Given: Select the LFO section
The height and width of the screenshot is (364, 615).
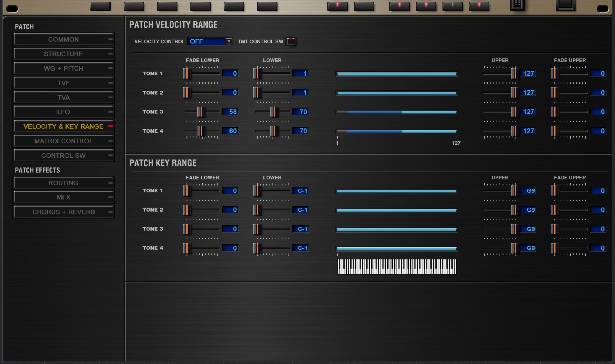Looking at the screenshot, I should coord(63,112).
